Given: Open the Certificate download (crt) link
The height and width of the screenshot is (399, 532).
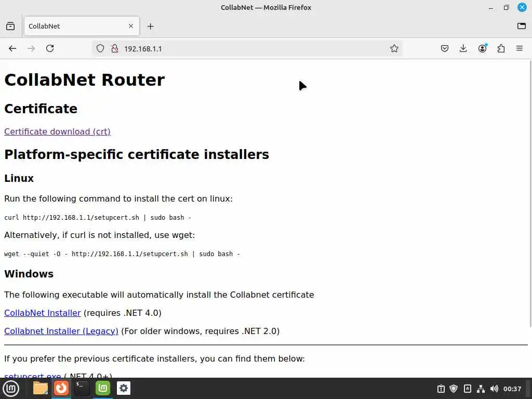Looking at the screenshot, I should tap(57, 131).
